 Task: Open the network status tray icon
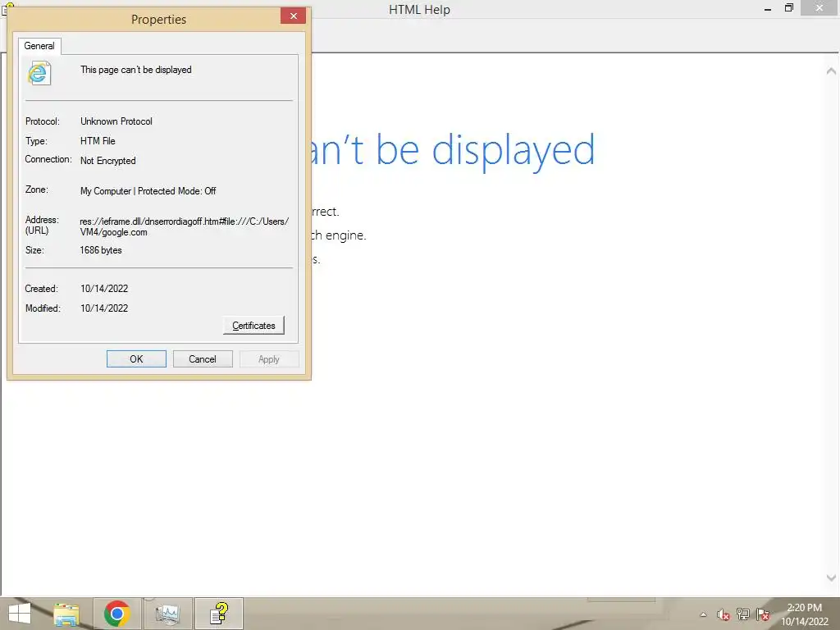click(743, 614)
